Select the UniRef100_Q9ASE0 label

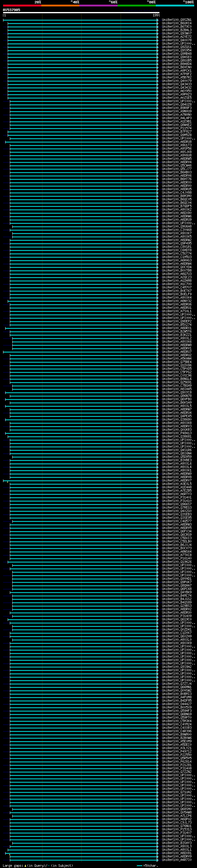pos(177,57)
